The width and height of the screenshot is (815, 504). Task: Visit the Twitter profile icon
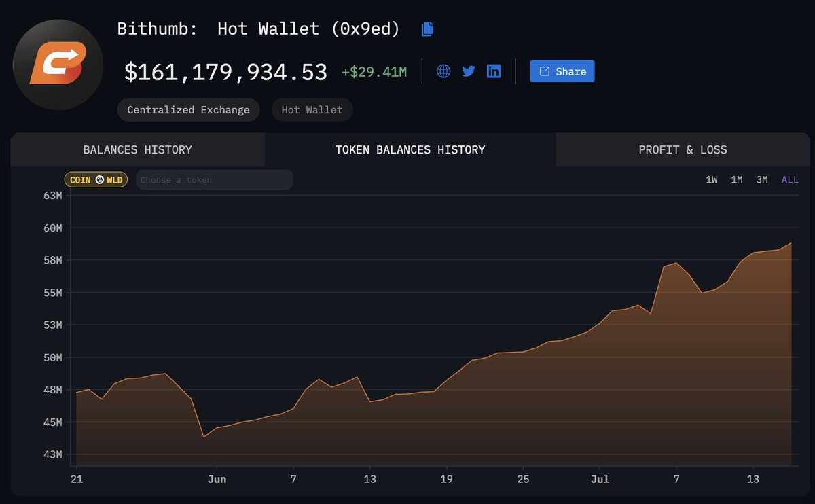point(468,71)
